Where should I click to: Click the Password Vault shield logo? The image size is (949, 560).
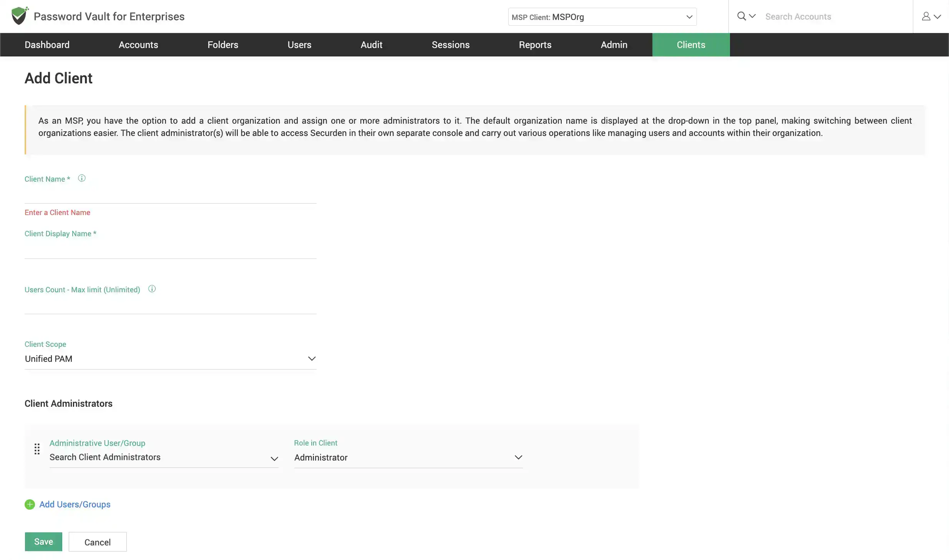[x=20, y=16]
